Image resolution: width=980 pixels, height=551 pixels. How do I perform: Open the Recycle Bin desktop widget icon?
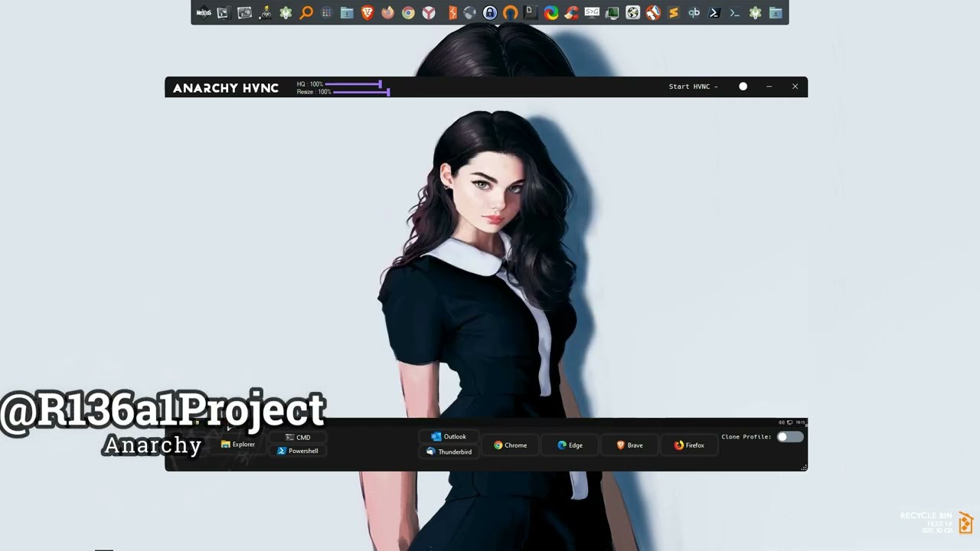(x=965, y=523)
